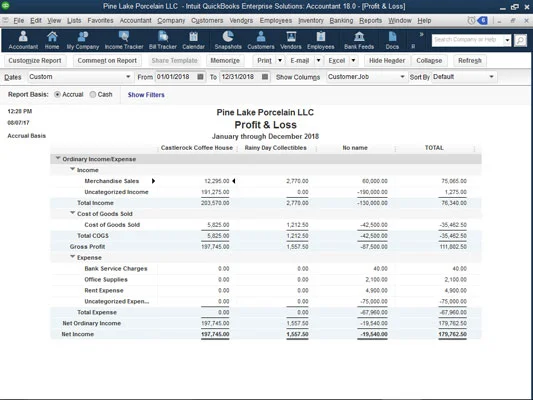Open the Bill Tracker icon
The width and height of the screenshot is (533, 400).
(163, 40)
